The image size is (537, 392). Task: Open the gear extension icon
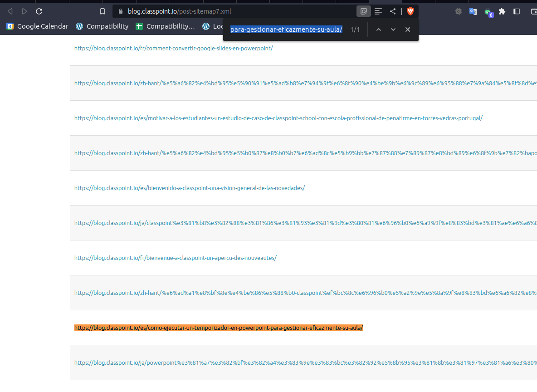pyautogui.click(x=459, y=12)
